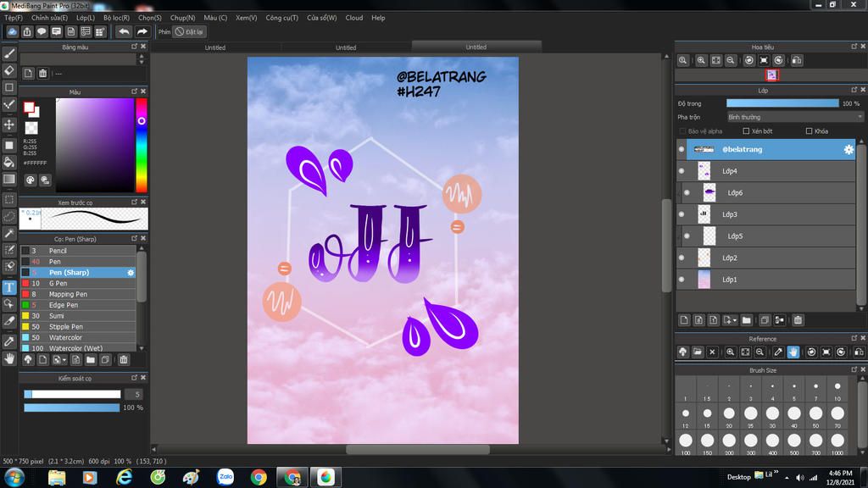Click the Đặt lại reset button
Viewport: 868px width, 488px height.
tap(189, 32)
